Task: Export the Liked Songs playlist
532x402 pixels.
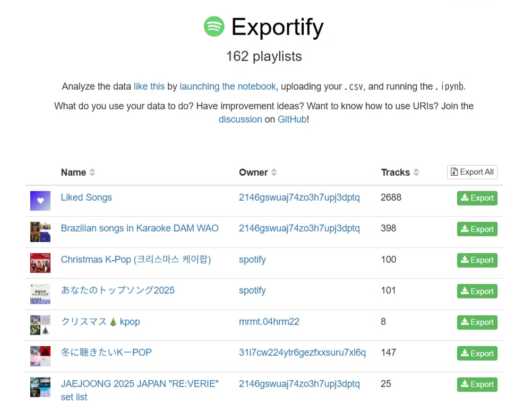Action: pos(477,198)
